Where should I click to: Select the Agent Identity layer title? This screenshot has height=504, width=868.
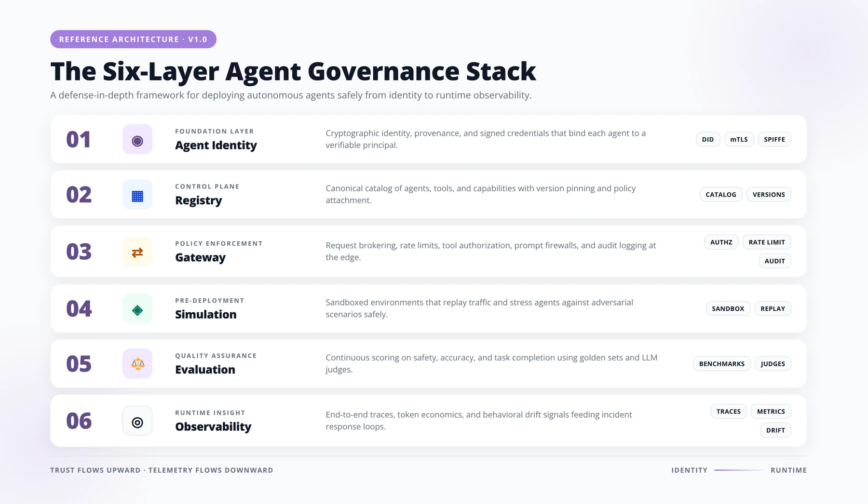tap(216, 146)
